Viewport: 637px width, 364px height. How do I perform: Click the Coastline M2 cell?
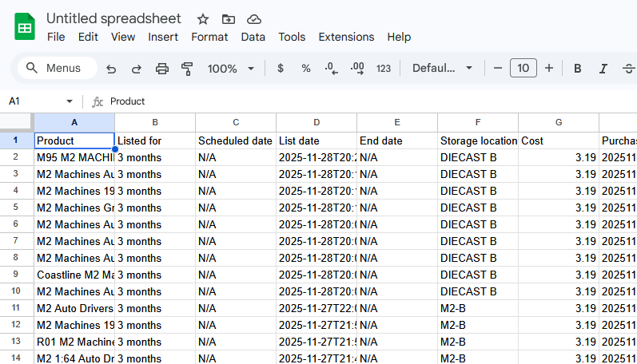click(74, 275)
